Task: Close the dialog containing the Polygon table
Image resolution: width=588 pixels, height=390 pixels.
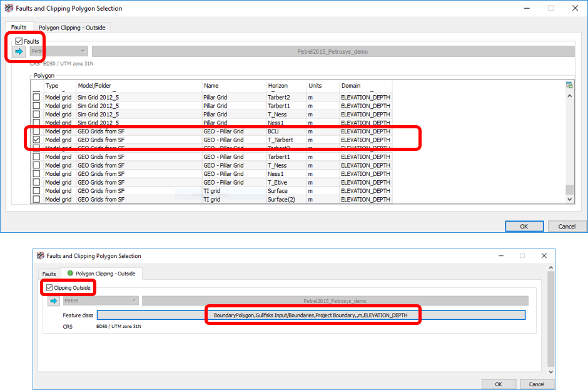Action: point(575,8)
